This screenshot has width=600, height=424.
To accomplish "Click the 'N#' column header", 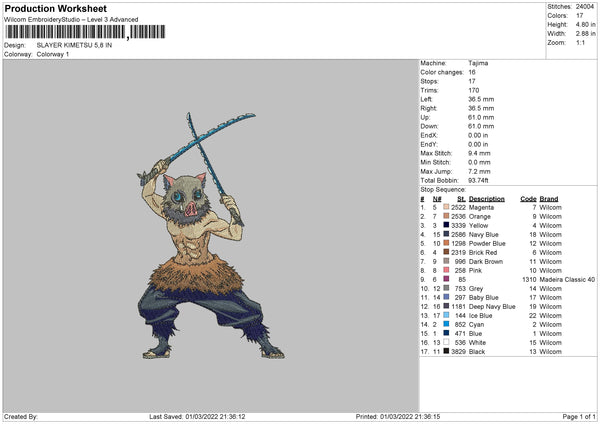I will pos(437,199).
